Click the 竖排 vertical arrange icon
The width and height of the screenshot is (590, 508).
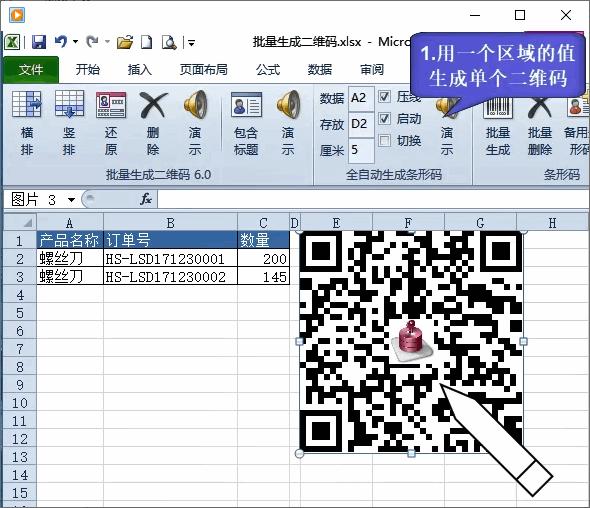[x=69, y=104]
